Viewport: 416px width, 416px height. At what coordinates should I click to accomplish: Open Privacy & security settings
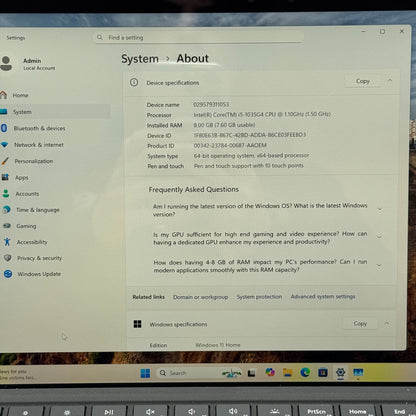click(39, 258)
